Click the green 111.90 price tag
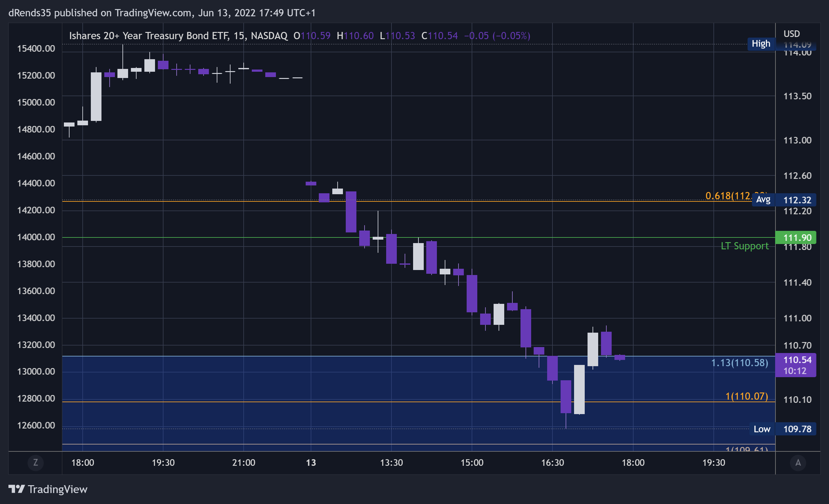This screenshot has width=829, height=504. (796, 237)
